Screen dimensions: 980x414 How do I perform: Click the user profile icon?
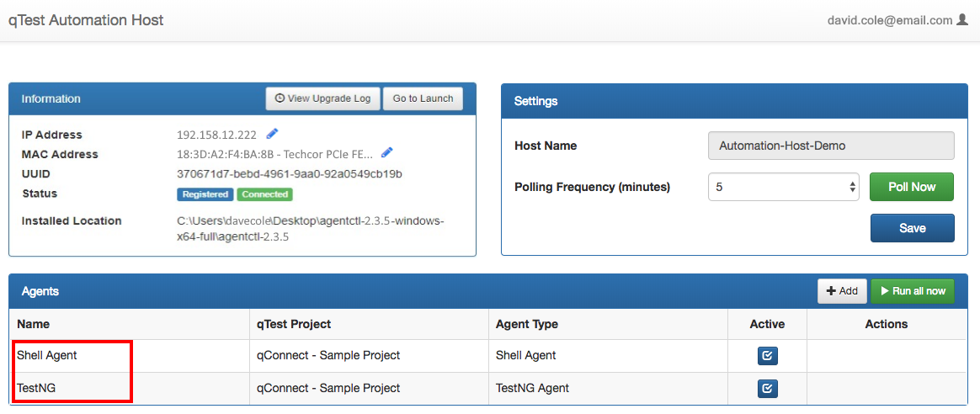tap(962, 19)
